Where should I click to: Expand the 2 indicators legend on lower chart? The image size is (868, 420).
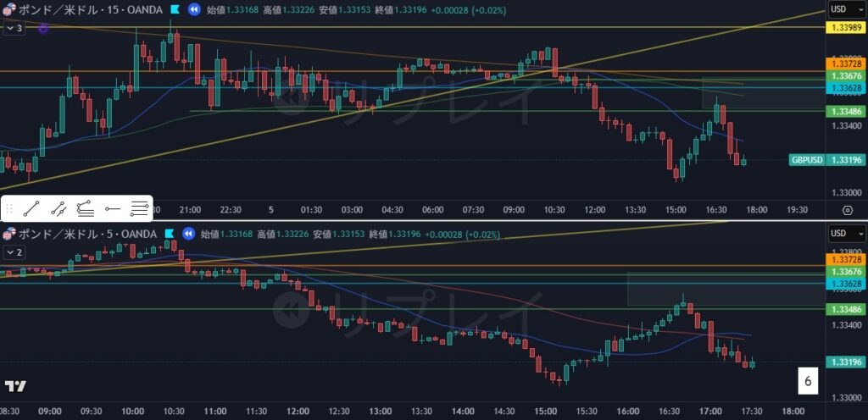[x=14, y=252]
